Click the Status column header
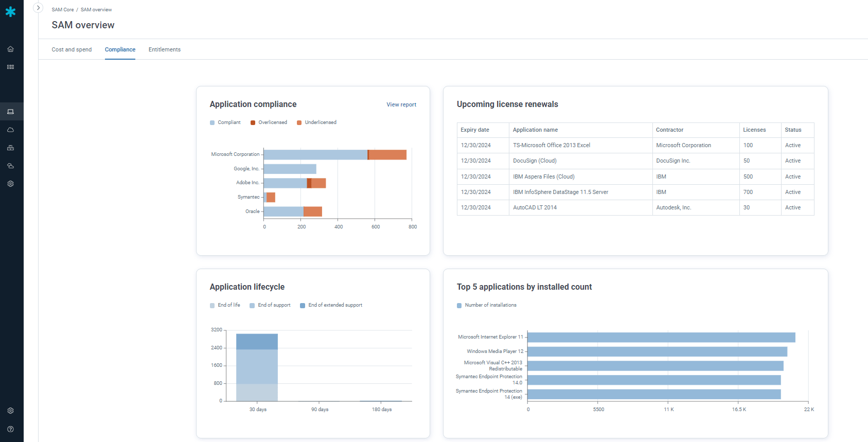The width and height of the screenshot is (868, 442). (798, 130)
